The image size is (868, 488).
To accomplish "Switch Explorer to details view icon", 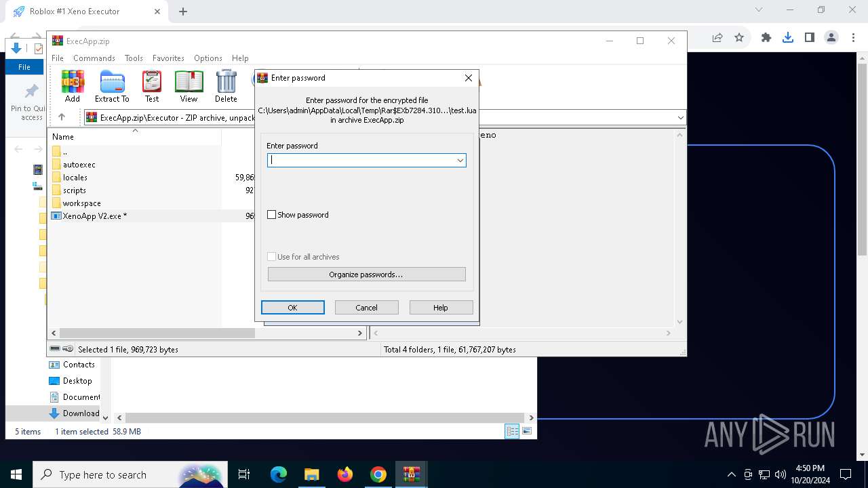I will 512,431.
